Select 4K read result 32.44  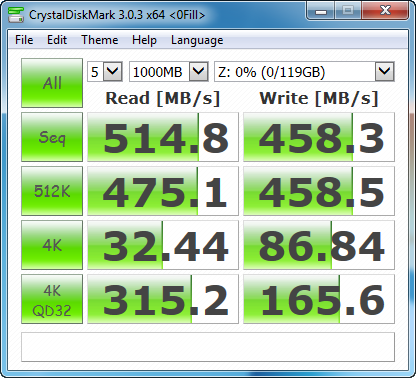point(163,245)
